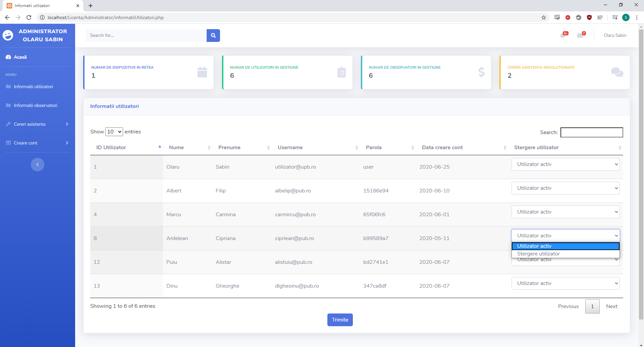This screenshot has height=347, width=644.
Task: Bookmark this page with star icon
Action: pos(544,17)
